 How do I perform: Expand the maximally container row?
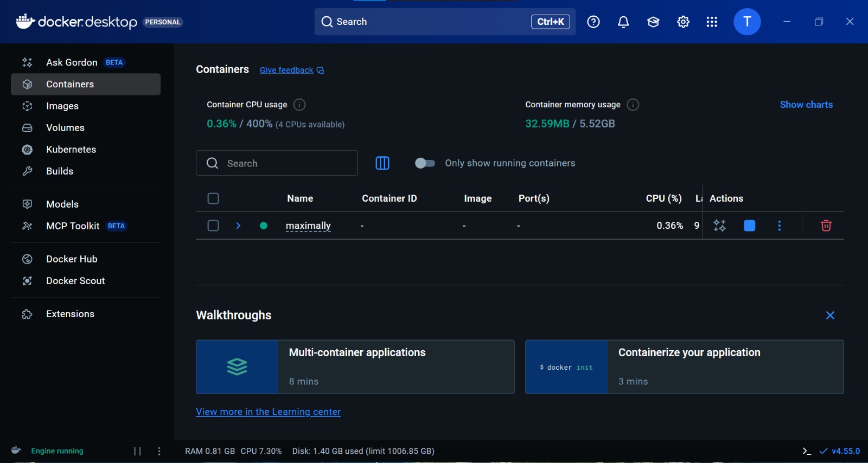pos(238,226)
